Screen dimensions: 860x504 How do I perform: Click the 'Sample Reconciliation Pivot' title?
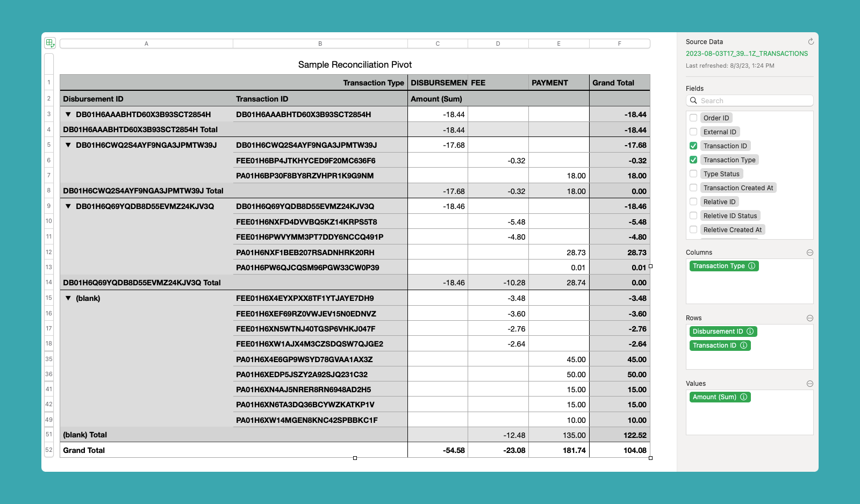[355, 64]
